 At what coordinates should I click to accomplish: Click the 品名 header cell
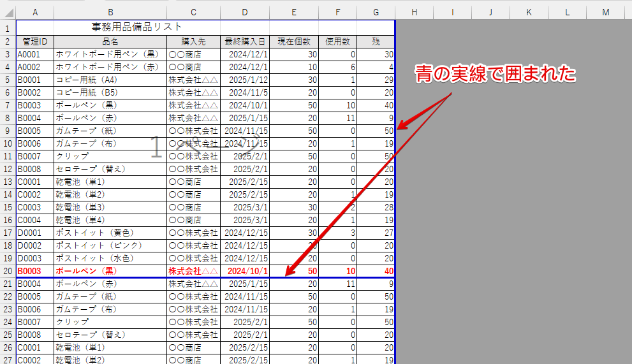(x=110, y=41)
